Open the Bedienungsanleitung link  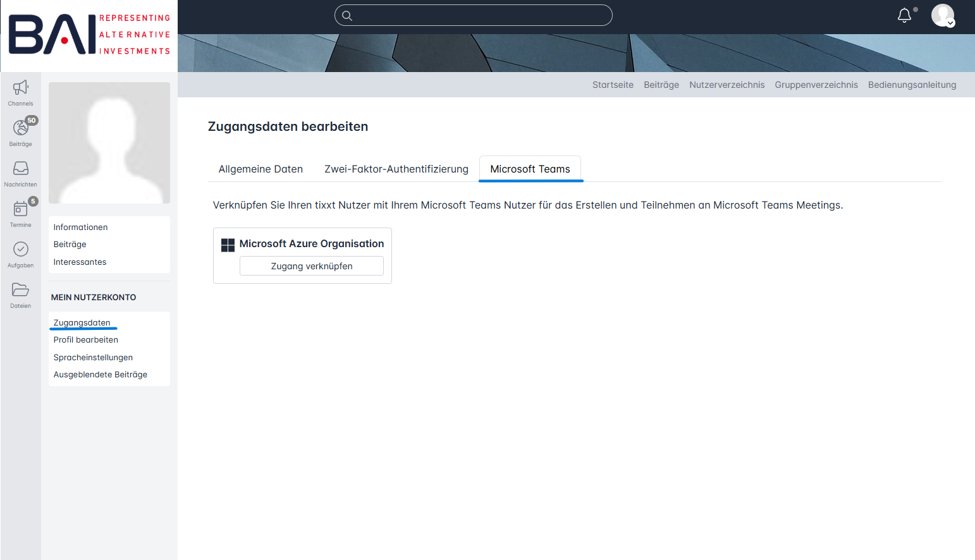click(x=912, y=85)
